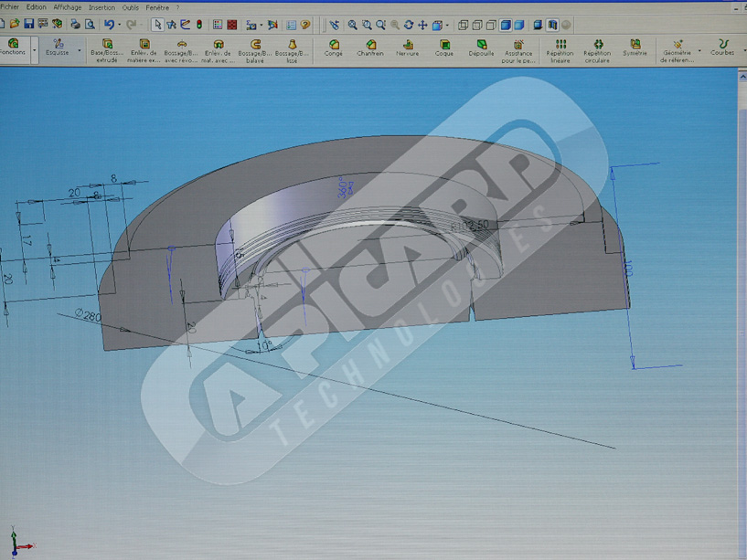Apply a Congé fillet feature

(x=334, y=48)
